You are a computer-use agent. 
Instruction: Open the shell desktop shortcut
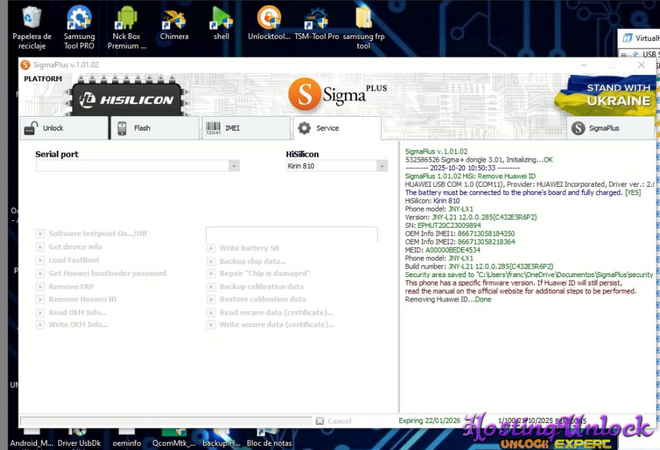(221, 20)
